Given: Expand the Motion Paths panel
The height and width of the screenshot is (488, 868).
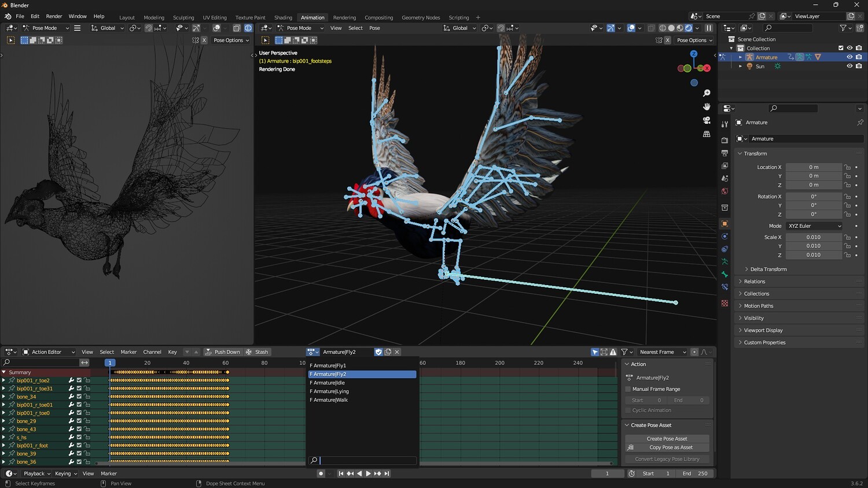Looking at the screenshot, I should [758, 306].
